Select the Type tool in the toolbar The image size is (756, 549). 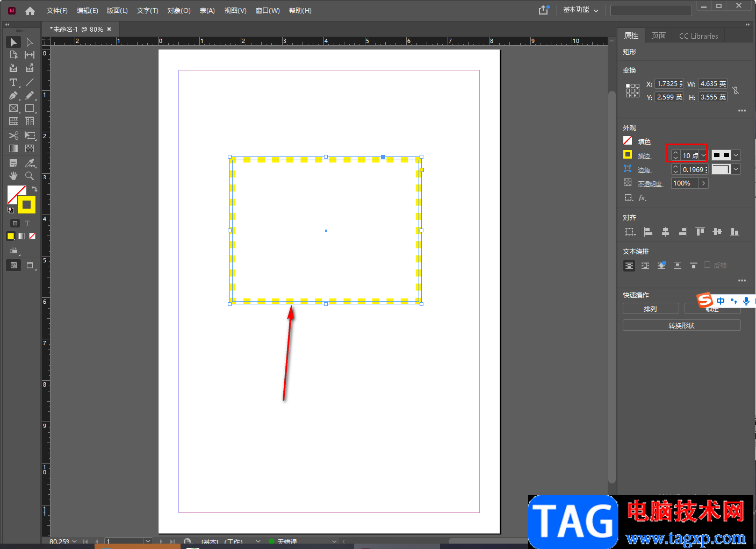(x=13, y=82)
